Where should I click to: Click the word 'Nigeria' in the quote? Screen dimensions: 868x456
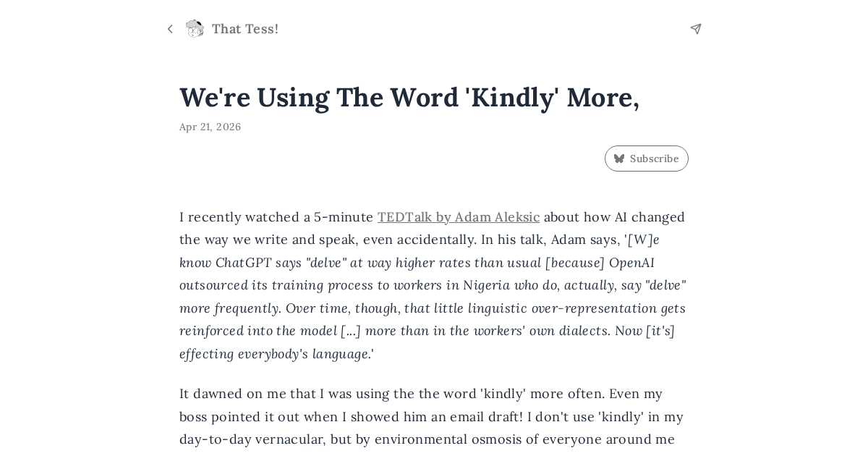[x=486, y=285]
